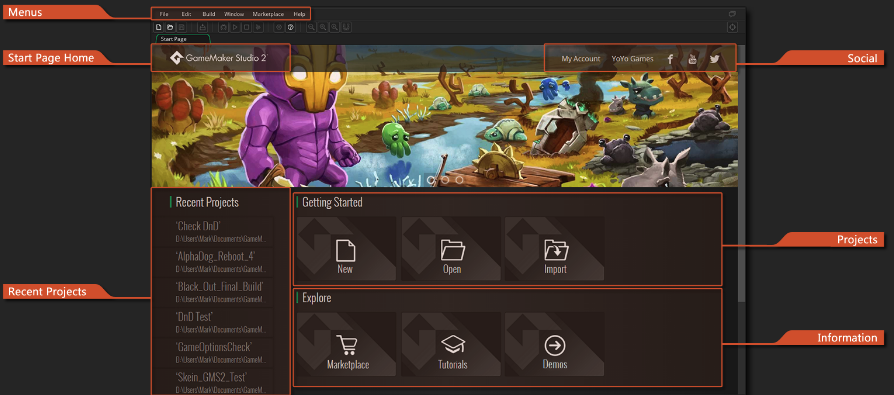Click the YoYo Games link

pyautogui.click(x=632, y=59)
